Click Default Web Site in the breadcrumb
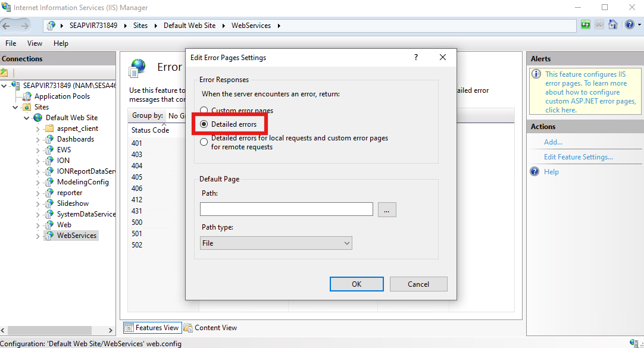The width and height of the screenshot is (644, 348). [189, 26]
